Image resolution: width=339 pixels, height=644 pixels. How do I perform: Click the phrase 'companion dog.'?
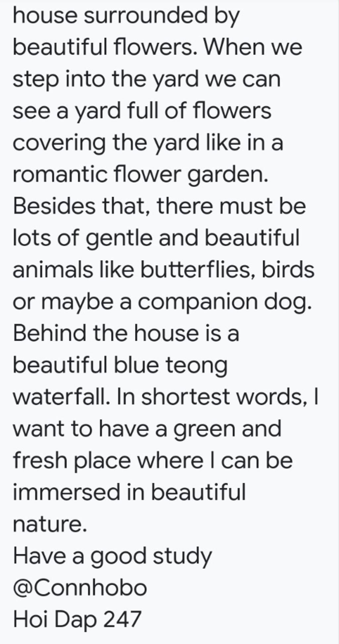tap(225, 302)
